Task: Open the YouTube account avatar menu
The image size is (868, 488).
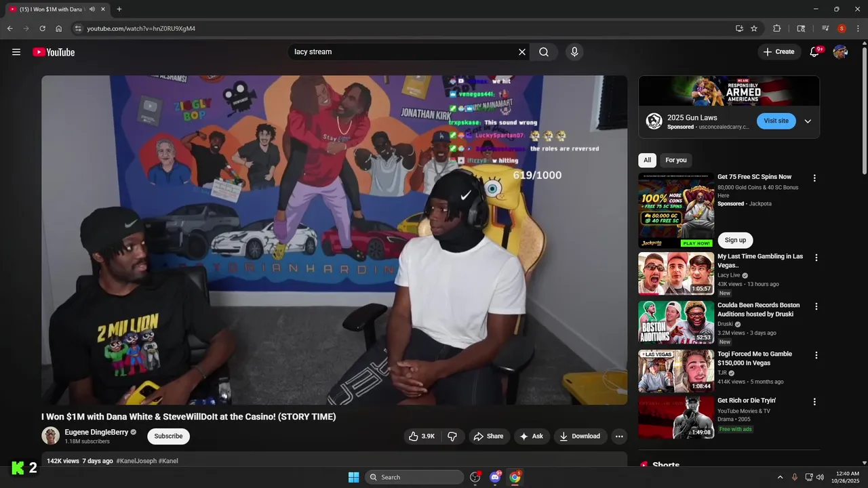Action: 840,52
